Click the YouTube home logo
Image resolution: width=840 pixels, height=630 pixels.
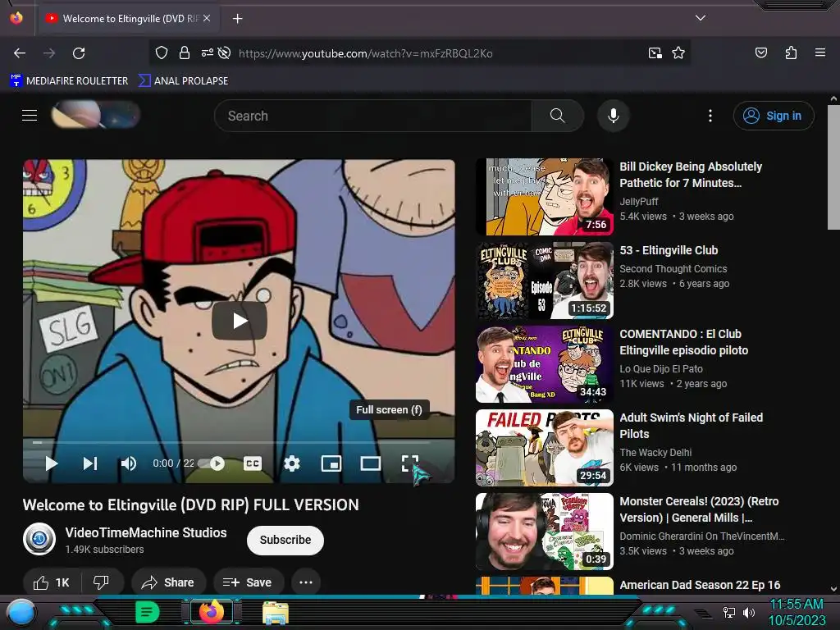coord(95,115)
